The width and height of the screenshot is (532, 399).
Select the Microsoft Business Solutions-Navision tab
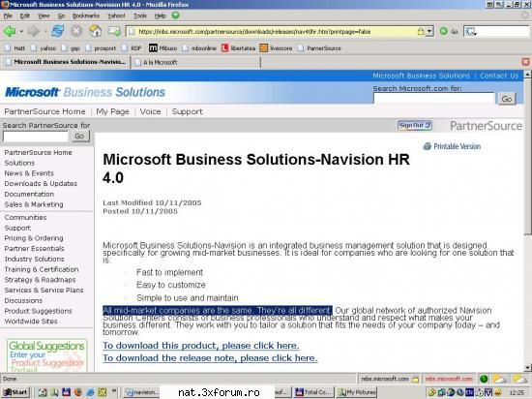click(66, 62)
